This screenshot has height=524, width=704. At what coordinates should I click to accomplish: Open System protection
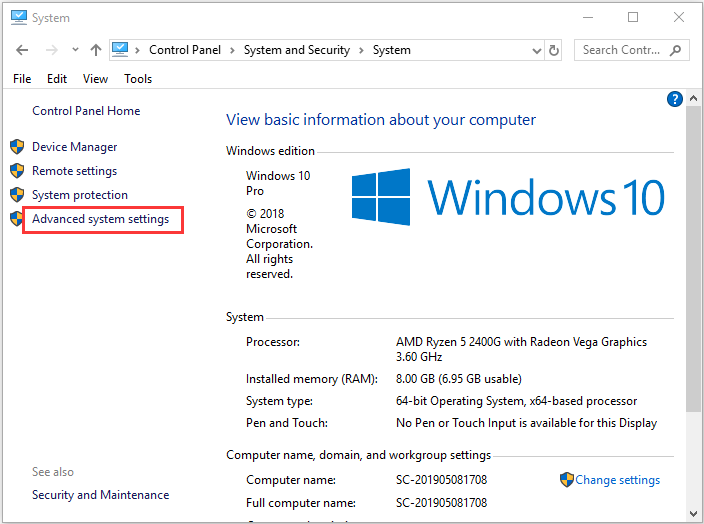click(x=80, y=195)
